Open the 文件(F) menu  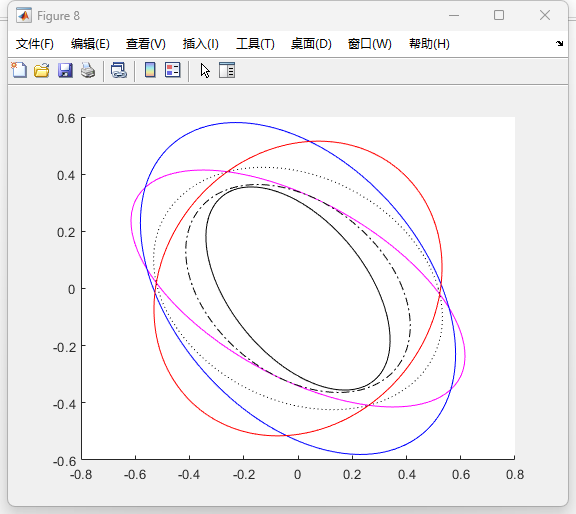[x=35, y=44]
